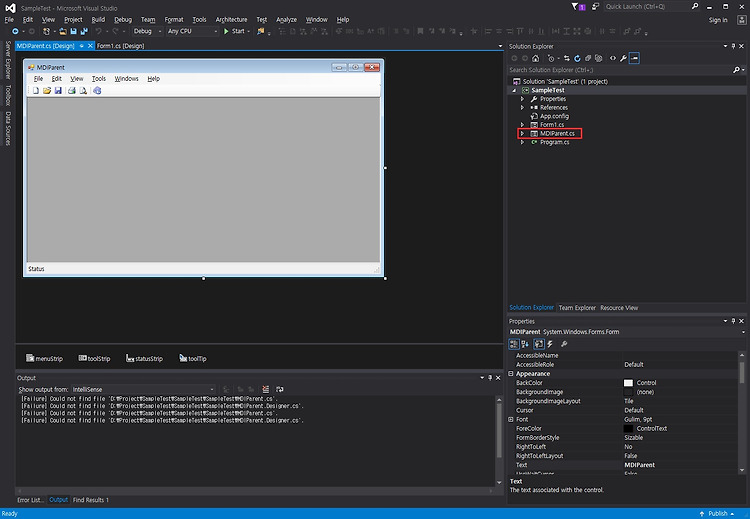Show Events lightning bolt in Properties panel

pos(550,344)
